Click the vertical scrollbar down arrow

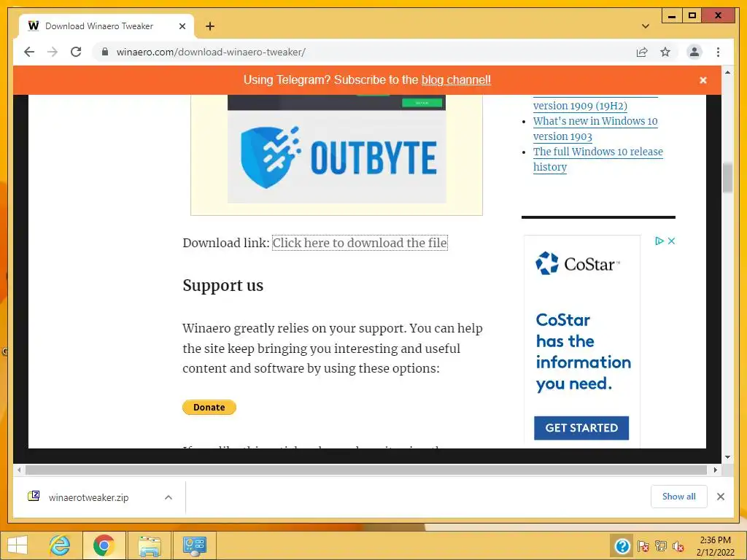click(727, 457)
